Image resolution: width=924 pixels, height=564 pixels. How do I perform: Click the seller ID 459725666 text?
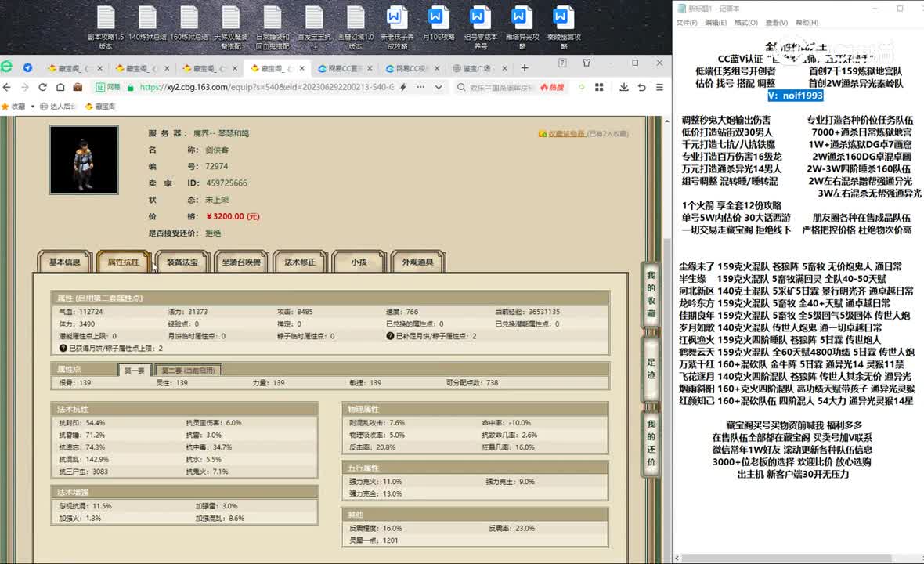pos(227,183)
